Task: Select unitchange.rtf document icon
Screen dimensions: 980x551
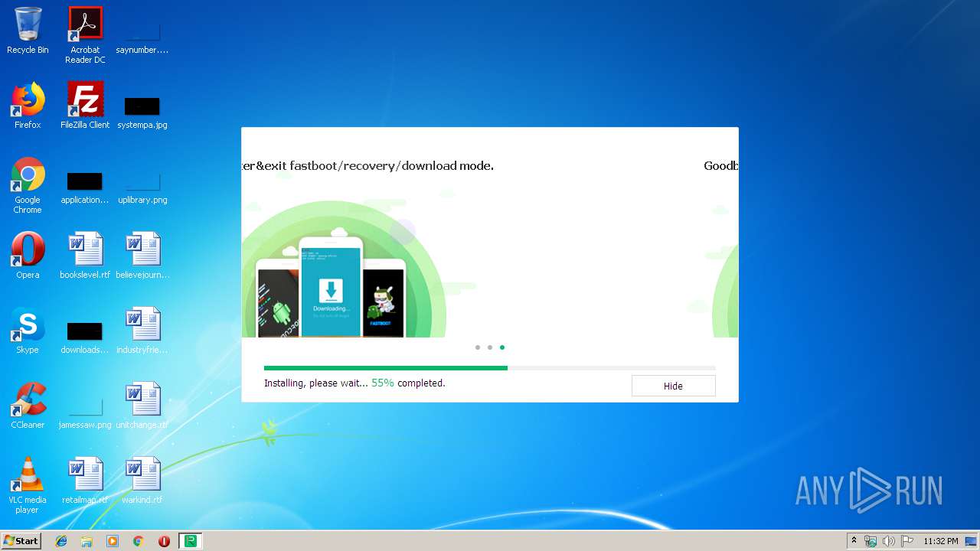Action: (142, 406)
